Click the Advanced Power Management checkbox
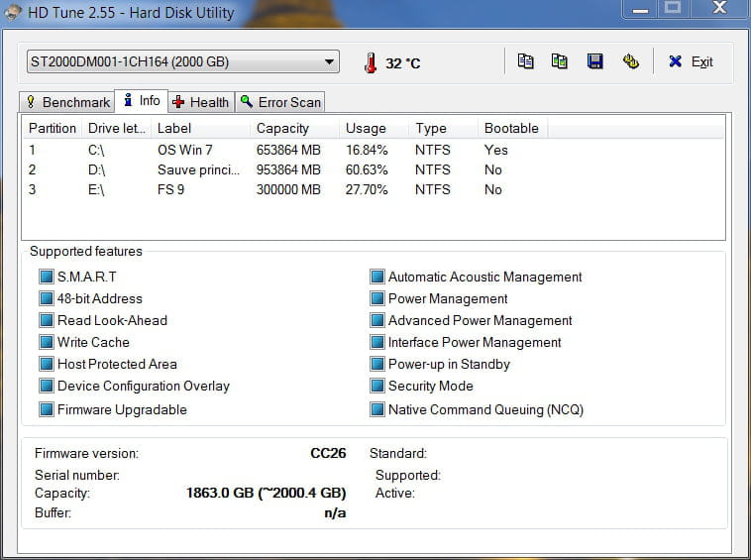751x560 pixels. 377,320
